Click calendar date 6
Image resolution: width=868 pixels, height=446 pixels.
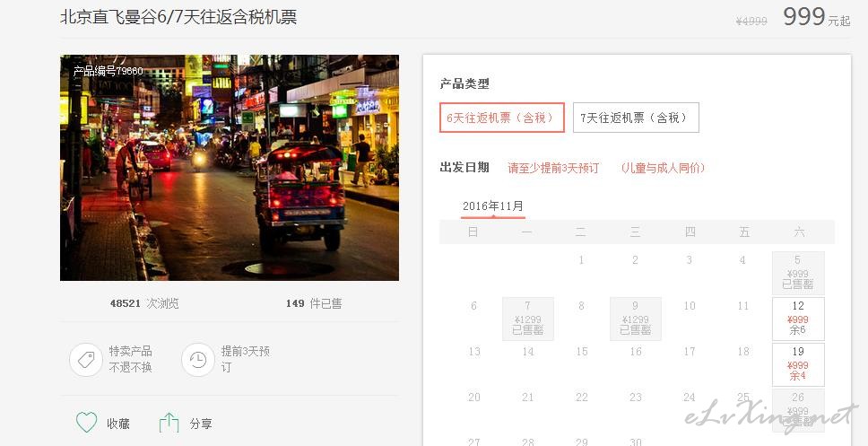[473, 306]
